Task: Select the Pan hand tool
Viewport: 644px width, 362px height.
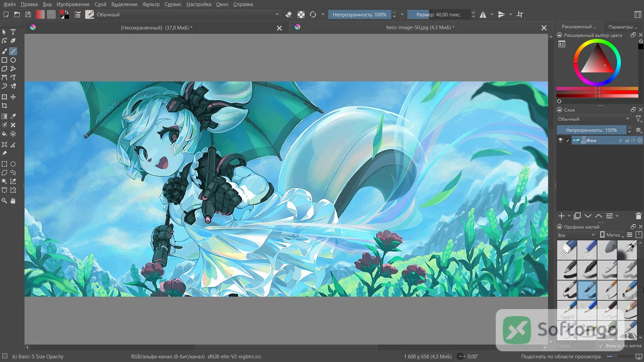Action: coord(13,201)
